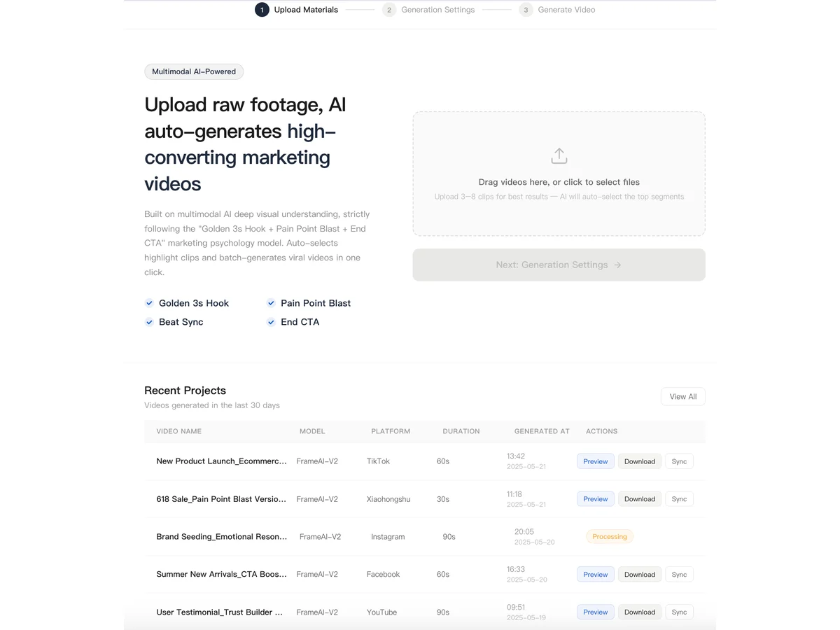The width and height of the screenshot is (840, 630).
Task: Click Next: Generation Settings button
Action: (x=559, y=265)
